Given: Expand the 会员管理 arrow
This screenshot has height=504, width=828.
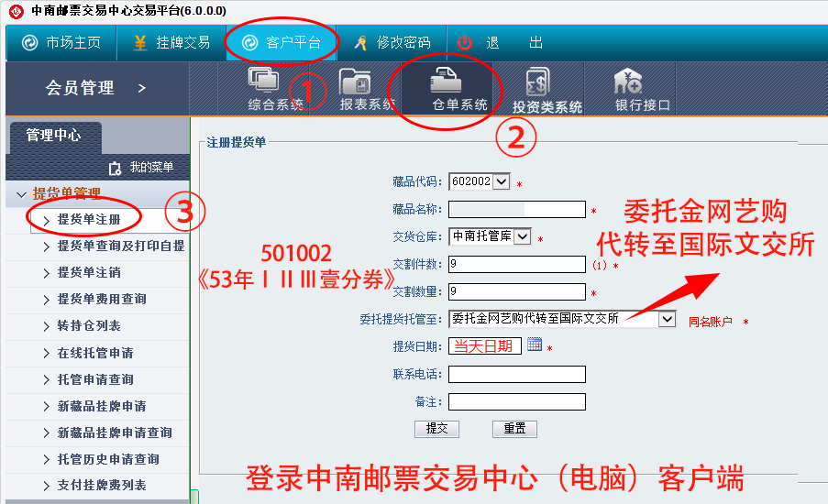Looking at the screenshot, I should click(141, 88).
